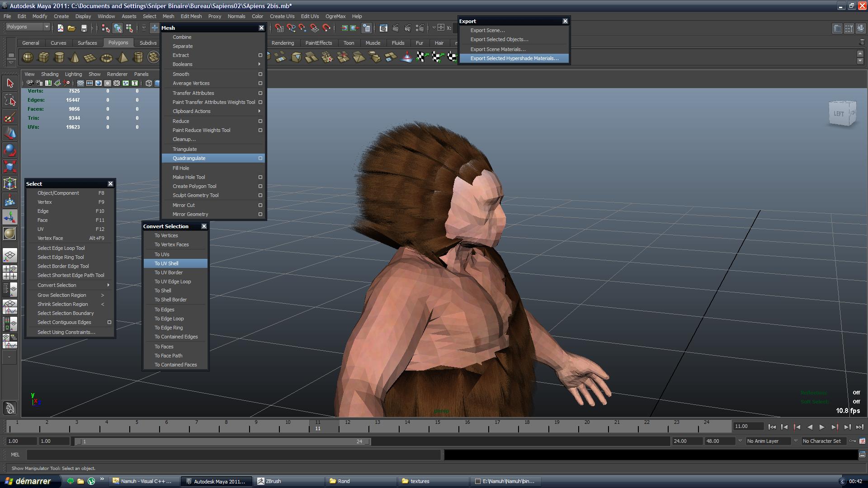Pick the Paint Selection tool
The image size is (868, 488).
coord(10,117)
